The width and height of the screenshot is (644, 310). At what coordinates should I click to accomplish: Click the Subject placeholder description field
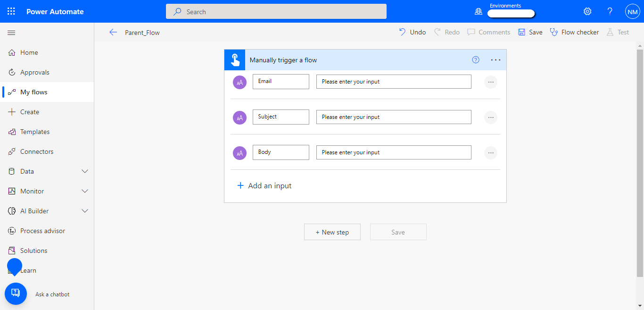394,117
